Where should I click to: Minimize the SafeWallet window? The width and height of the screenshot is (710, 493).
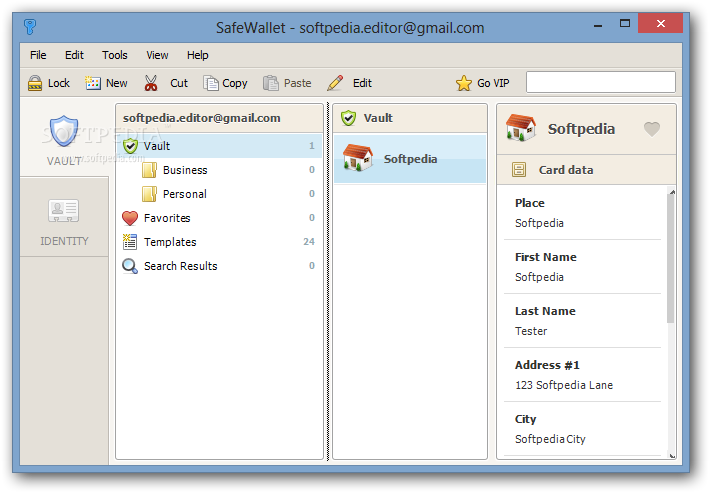[598, 26]
